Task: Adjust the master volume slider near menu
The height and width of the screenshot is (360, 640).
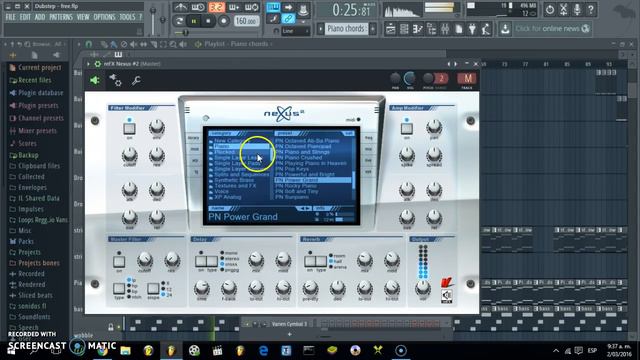Action: tap(153, 20)
